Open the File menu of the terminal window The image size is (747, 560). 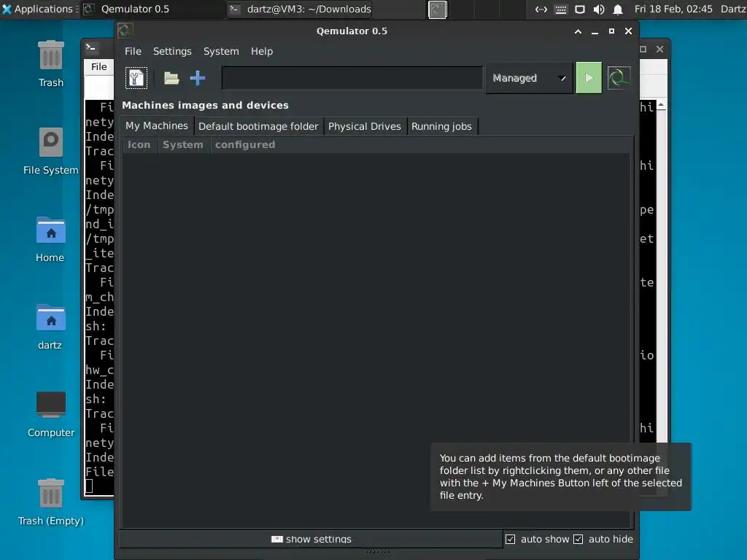coord(99,66)
